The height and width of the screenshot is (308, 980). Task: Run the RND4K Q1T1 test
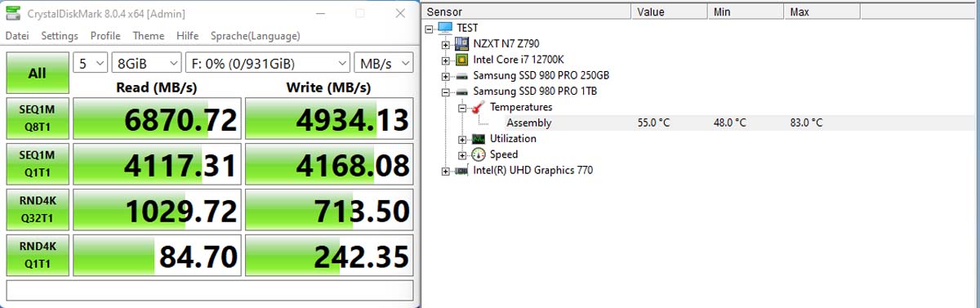point(38,256)
